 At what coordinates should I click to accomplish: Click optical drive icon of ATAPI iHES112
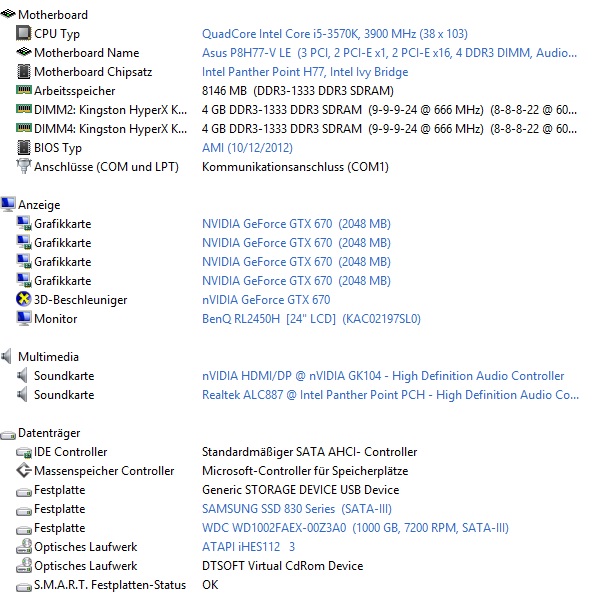[x=24, y=546]
